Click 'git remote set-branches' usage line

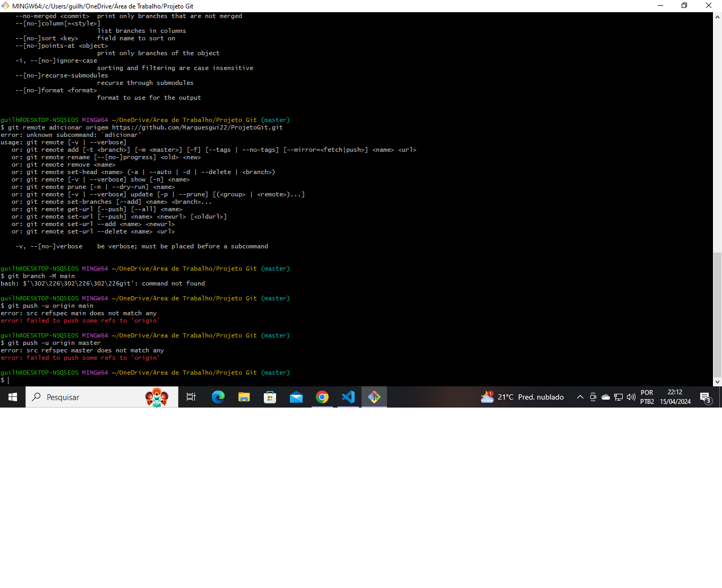[x=111, y=202]
